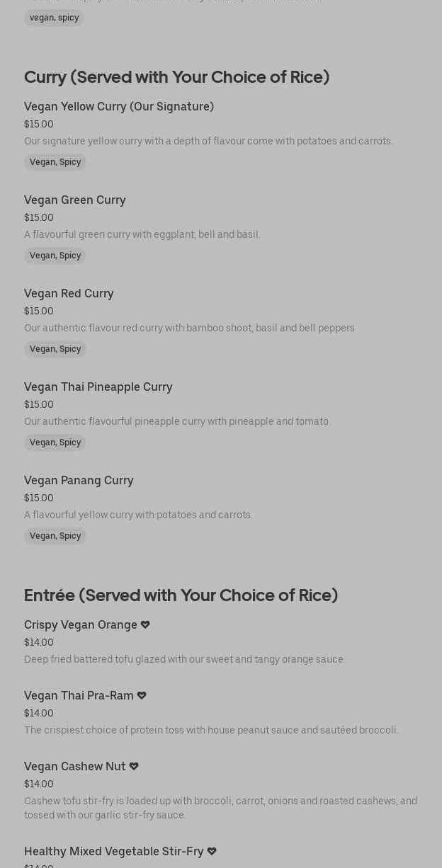The width and height of the screenshot is (442, 868).
Task: Open the Vegan Red Curry dish
Action: tap(69, 293)
